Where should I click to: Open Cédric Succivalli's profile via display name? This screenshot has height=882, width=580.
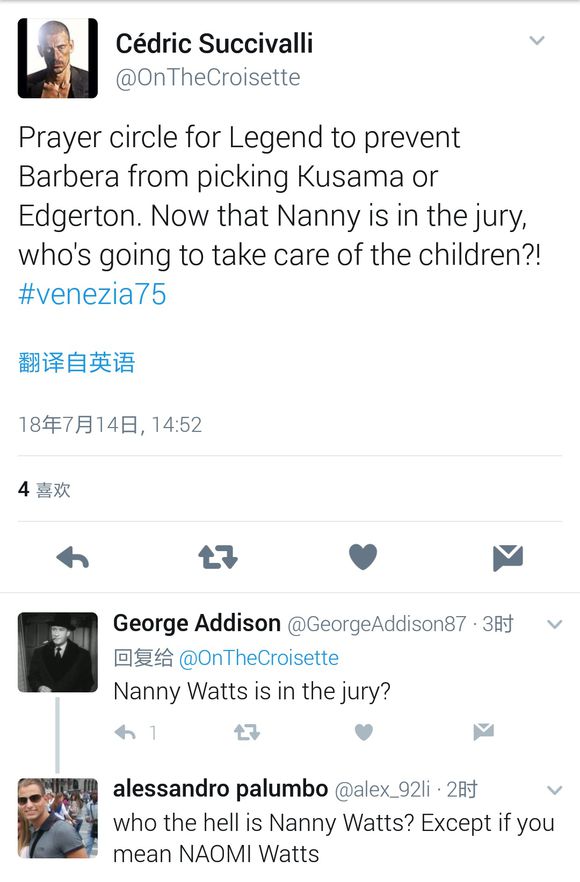pyautogui.click(x=214, y=43)
